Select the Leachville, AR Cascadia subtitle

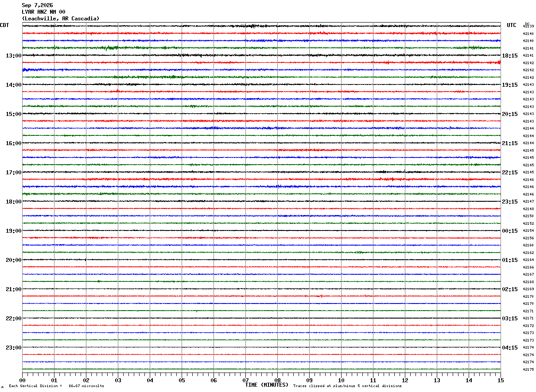pos(61,19)
